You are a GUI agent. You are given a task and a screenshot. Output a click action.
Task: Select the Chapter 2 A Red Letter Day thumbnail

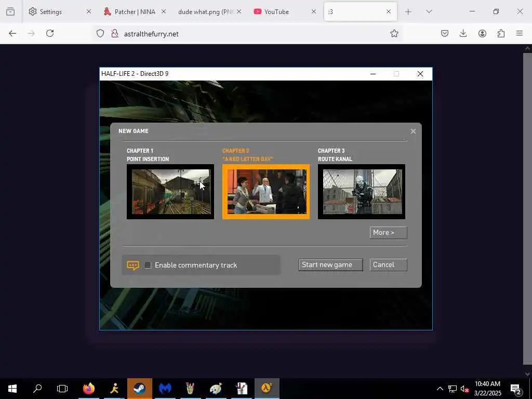(x=265, y=192)
